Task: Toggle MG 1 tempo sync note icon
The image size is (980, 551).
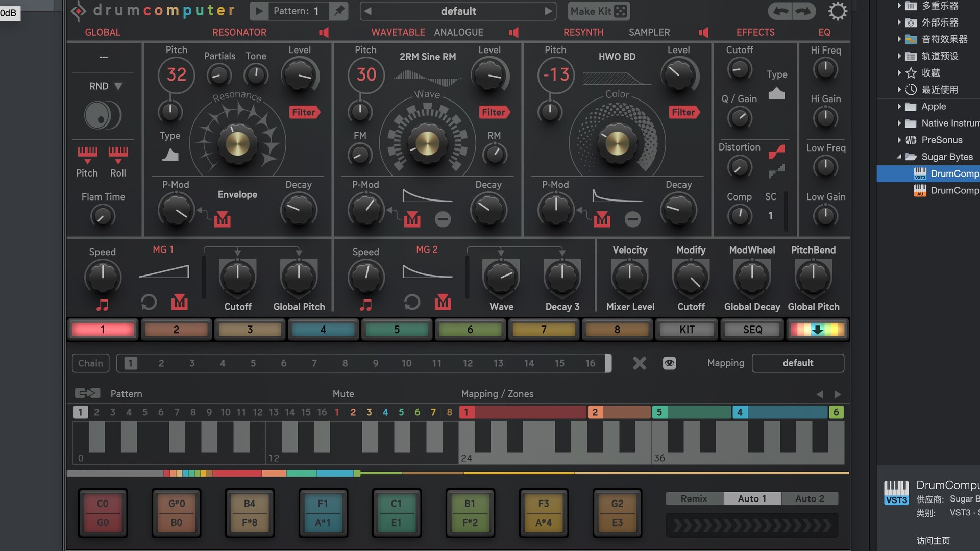Action: coord(103,305)
